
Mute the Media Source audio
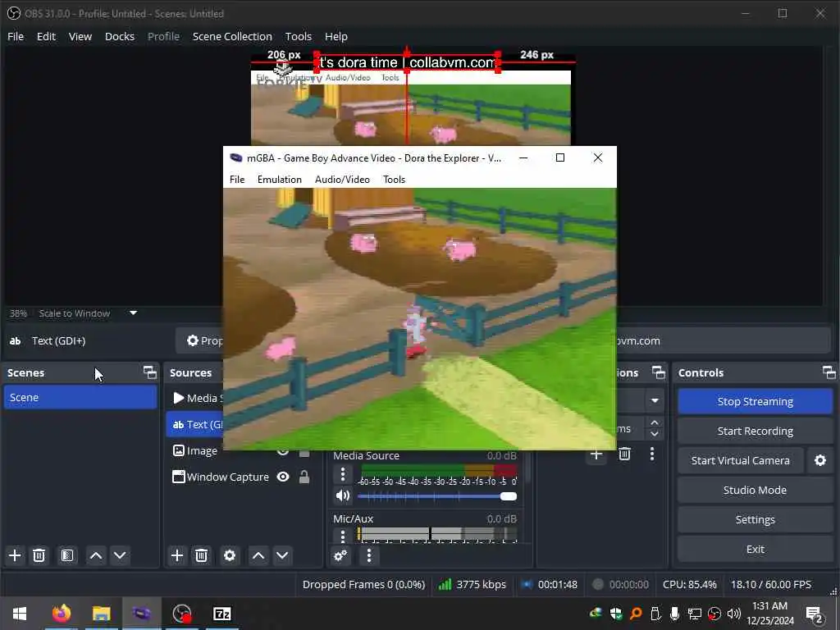(x=343, y=496)
